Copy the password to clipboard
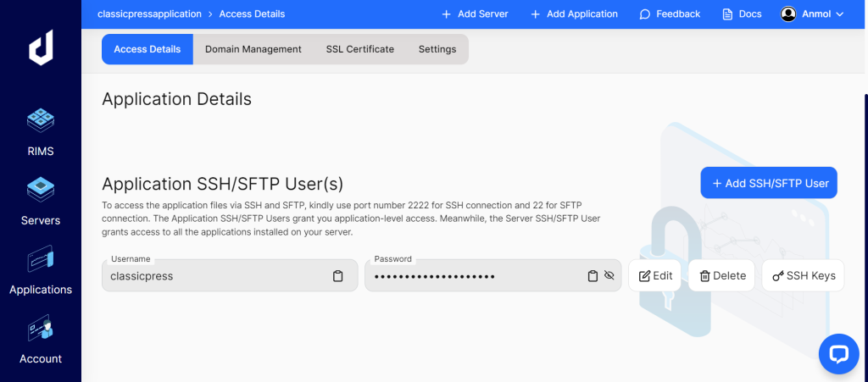868x382 pixels. point(593,276)
